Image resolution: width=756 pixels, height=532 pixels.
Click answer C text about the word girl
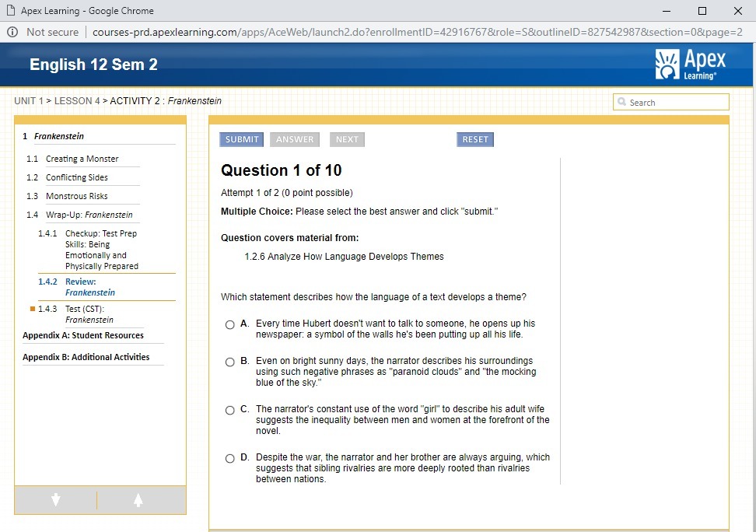tap(403, 420)
